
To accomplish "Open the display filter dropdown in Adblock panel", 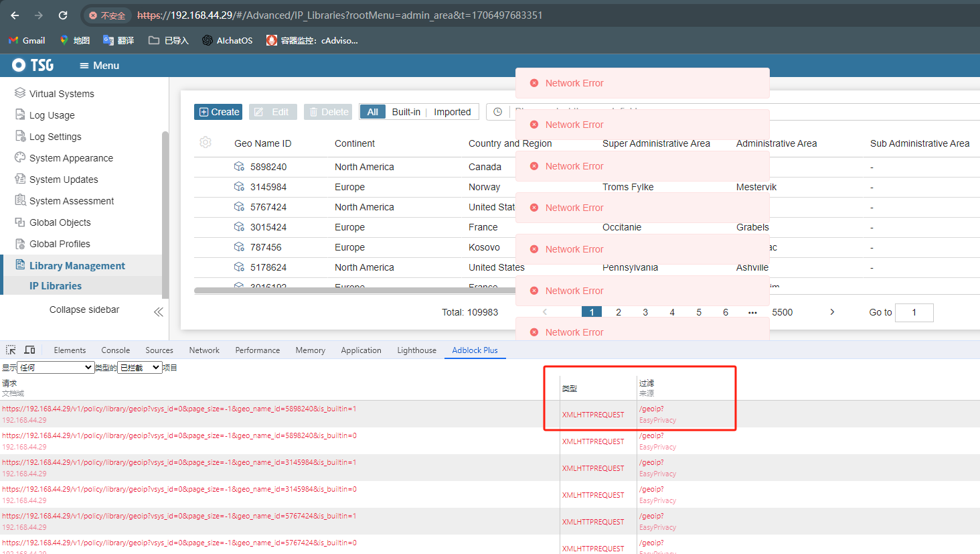I will [x=56, y=367].
